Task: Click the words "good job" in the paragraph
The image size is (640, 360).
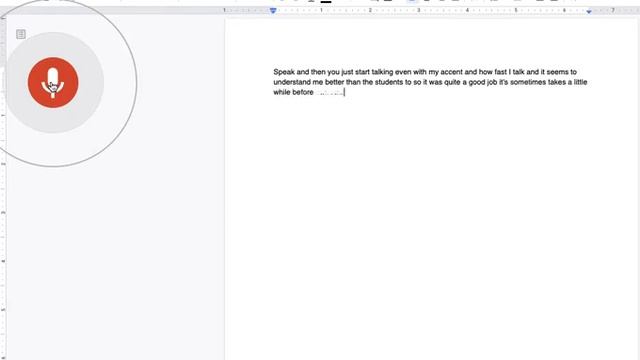Action: coord(483,82)
